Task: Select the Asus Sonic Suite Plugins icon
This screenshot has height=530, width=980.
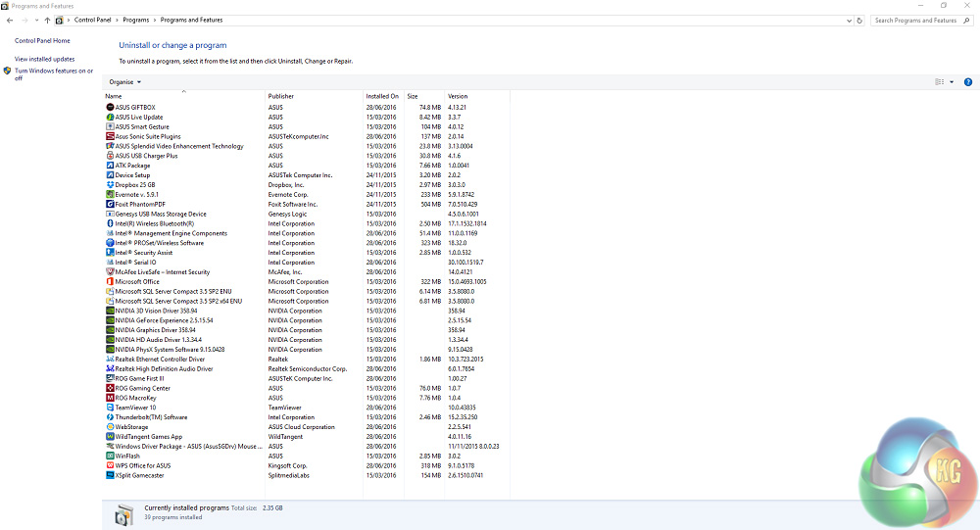Action: pos(110,136)
